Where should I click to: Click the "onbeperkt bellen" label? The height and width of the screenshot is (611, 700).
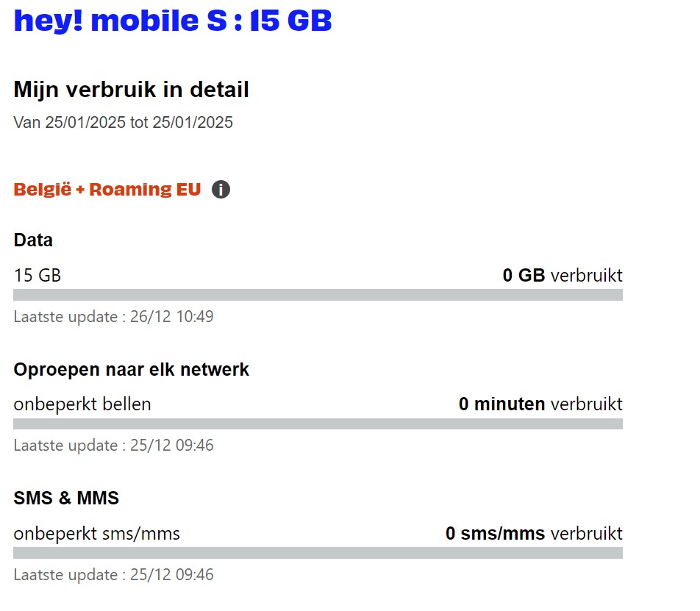click(x=82, y=404)
